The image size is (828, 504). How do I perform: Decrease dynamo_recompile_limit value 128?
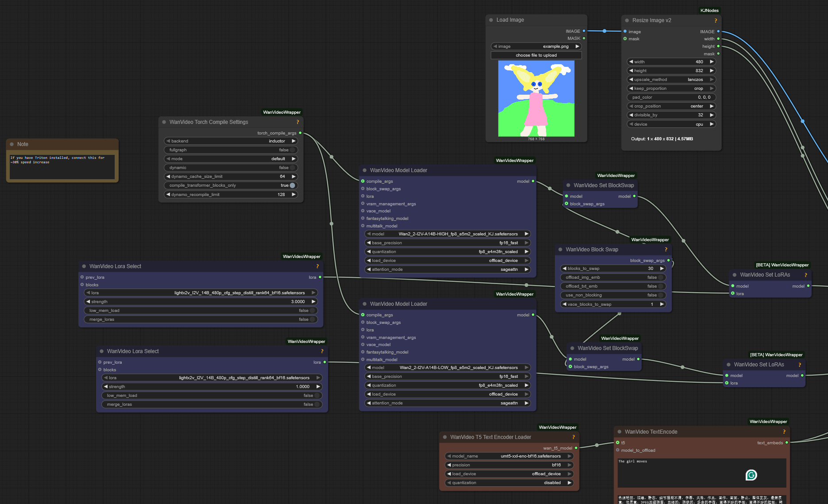point(168,195)
